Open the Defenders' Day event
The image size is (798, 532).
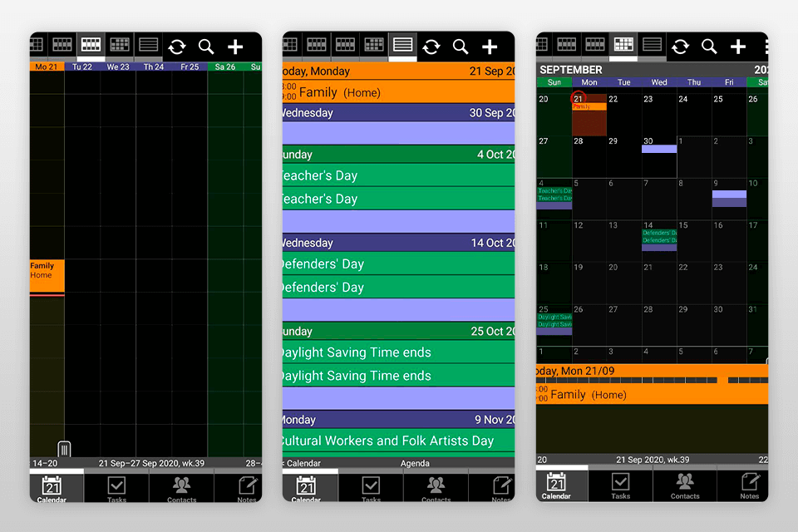[357, 264]
